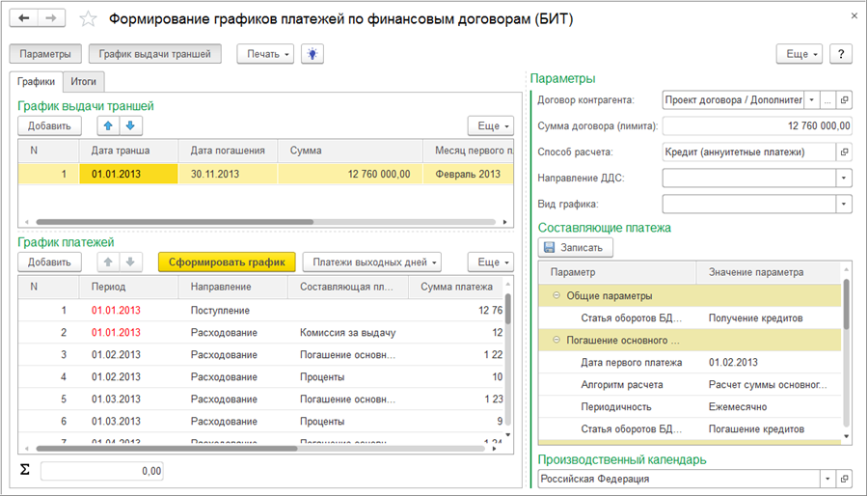Switch to the Итоги tab
This screenshot has height=496, width=868.
(83, 82)
